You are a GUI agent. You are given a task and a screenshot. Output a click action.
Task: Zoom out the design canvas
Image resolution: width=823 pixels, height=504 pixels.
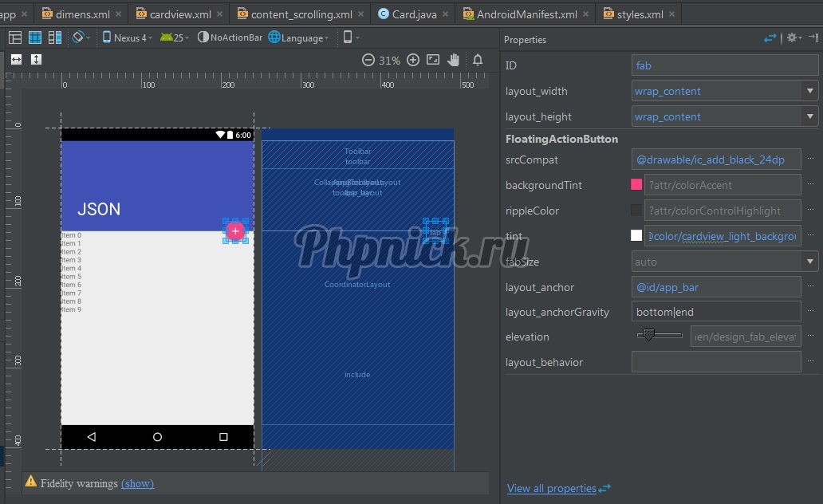tap(368, 60)
